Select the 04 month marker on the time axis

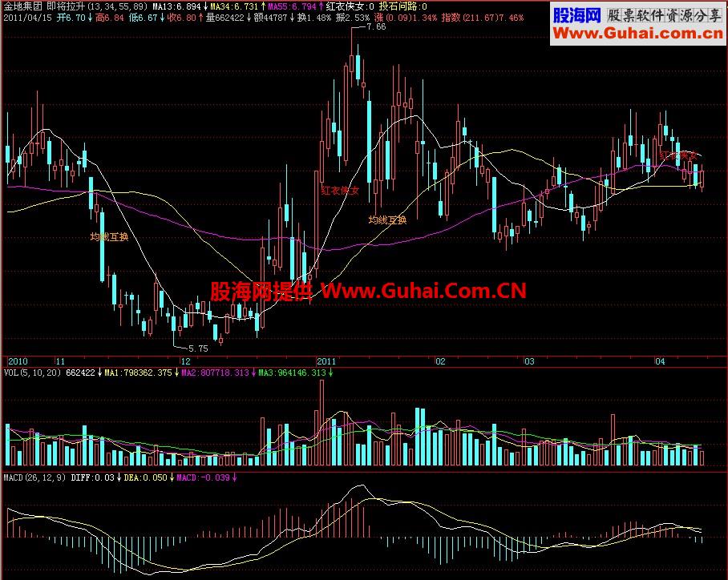pyautogui.click(x=660, y=361)
